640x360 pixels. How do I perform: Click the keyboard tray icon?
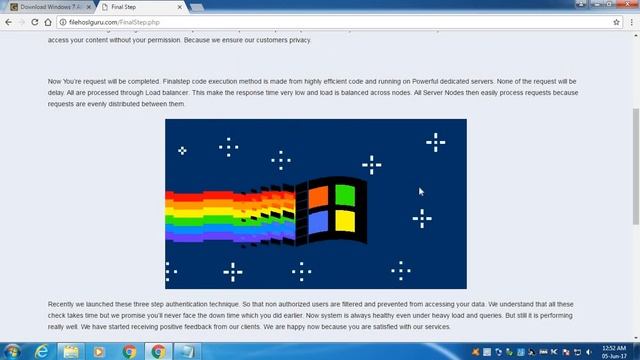(x=543, y=352)
